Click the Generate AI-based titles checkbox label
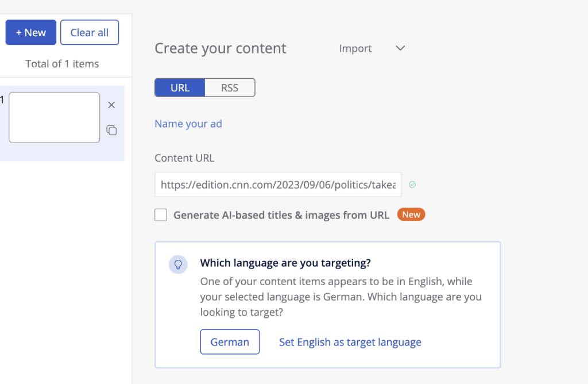The height and width of the screenshot is (384, 588). (x=281, y=215)
